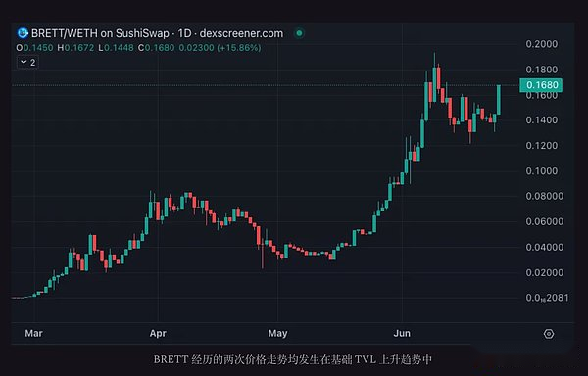This screenshot has width=588, height=376.
Task: Expand the indicators collapse toggle "2"
Action: (27, 62)
